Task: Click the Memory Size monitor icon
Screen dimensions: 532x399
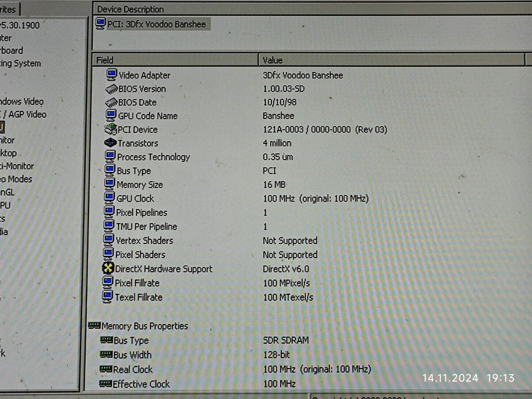Action: point(110,184)
